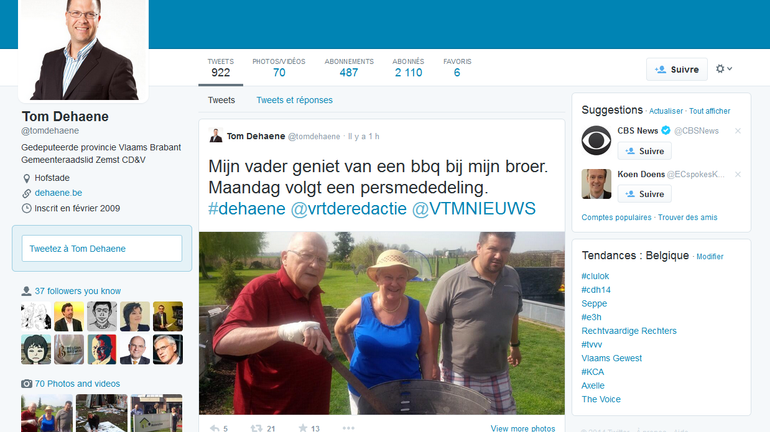The width and height of the screenshot is (770, 432).
Task: Open the #clulok trending topic
Action: [x=597, y=276]
